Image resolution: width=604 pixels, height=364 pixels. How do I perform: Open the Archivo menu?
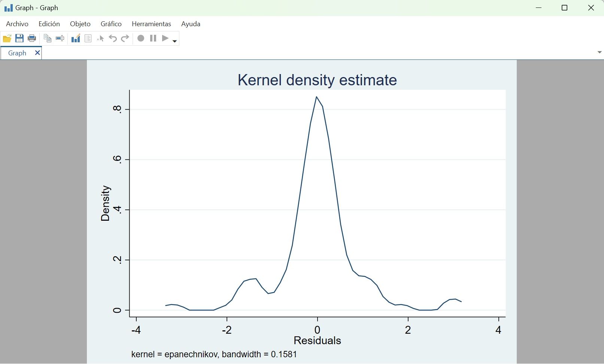[x=17, y=24]
